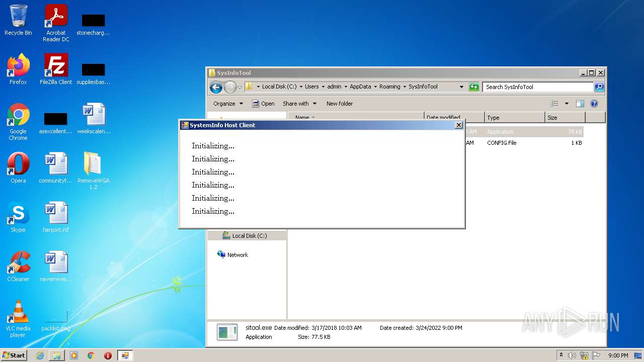Open Chrome from the taskbar
This screenshot has width=644, height=362.
click(x=91, y=355)
